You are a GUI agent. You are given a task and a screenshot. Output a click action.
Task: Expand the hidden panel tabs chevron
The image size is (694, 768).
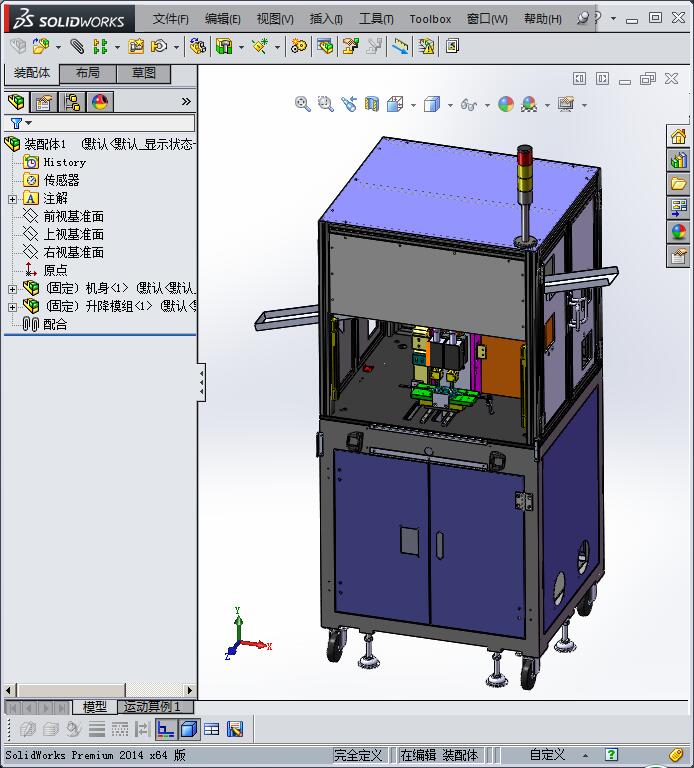pos(186,102)
